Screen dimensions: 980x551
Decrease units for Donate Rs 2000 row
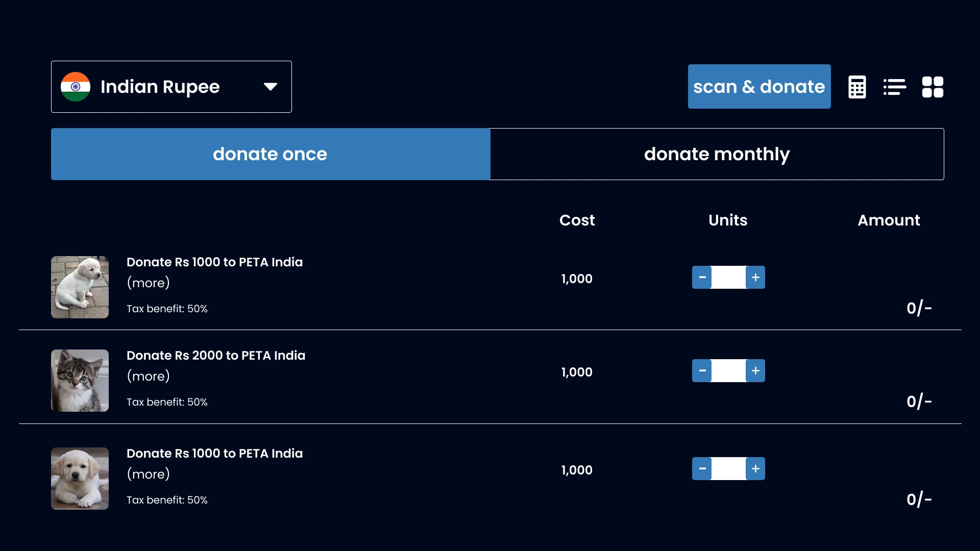(x=702, y=371)
